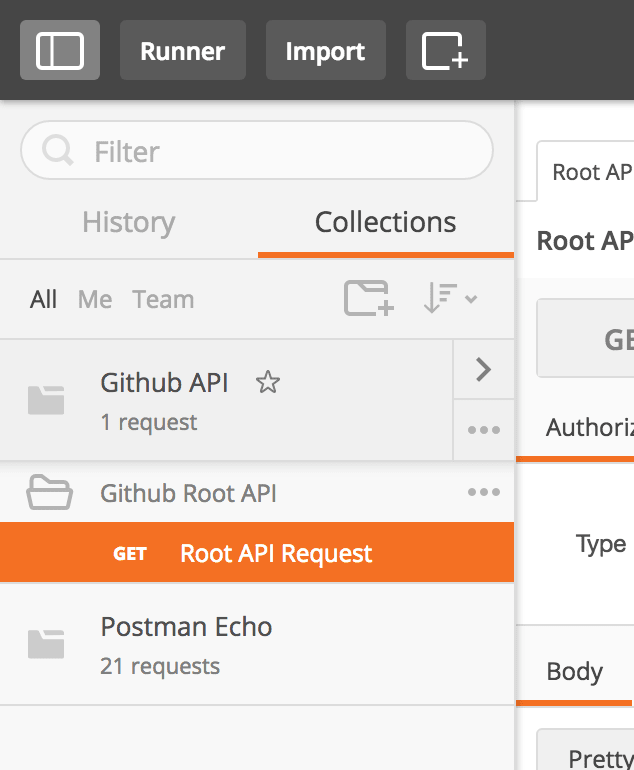The height and width of the screenshot is (770, 634).
Task: Open Github Root API more options
Action: (x=484, y=492)
